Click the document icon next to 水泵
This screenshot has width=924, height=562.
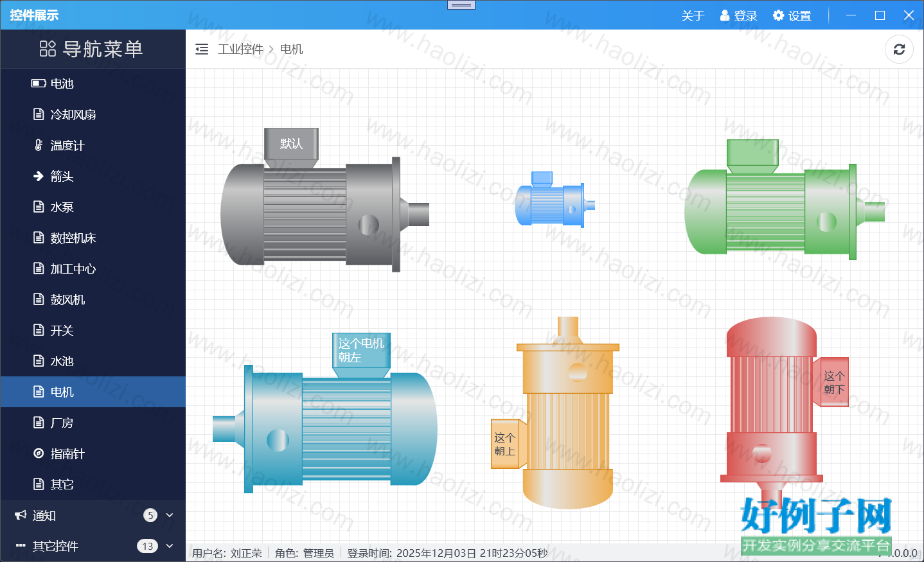tap(39, 207)
